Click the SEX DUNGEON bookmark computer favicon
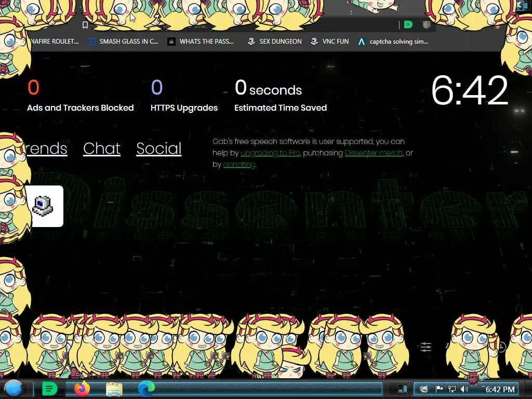The width and height of the screenshot is (532, 399). (x=251, y=42)
